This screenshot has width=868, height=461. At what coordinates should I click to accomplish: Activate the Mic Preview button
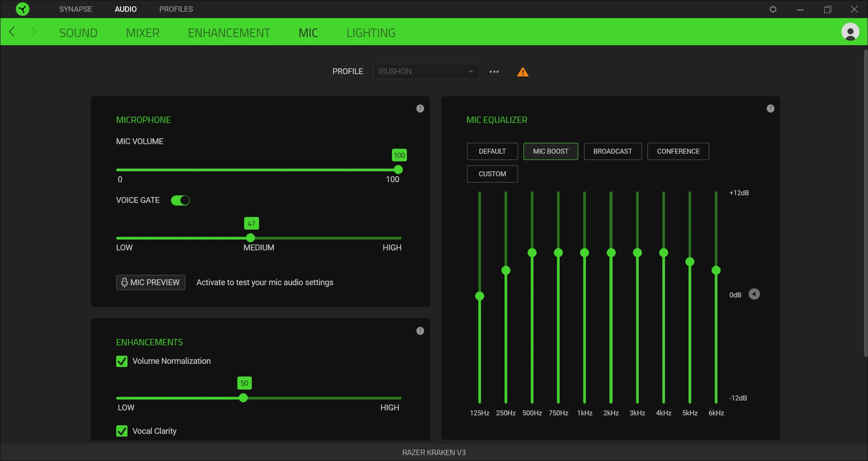coord(151,282)
